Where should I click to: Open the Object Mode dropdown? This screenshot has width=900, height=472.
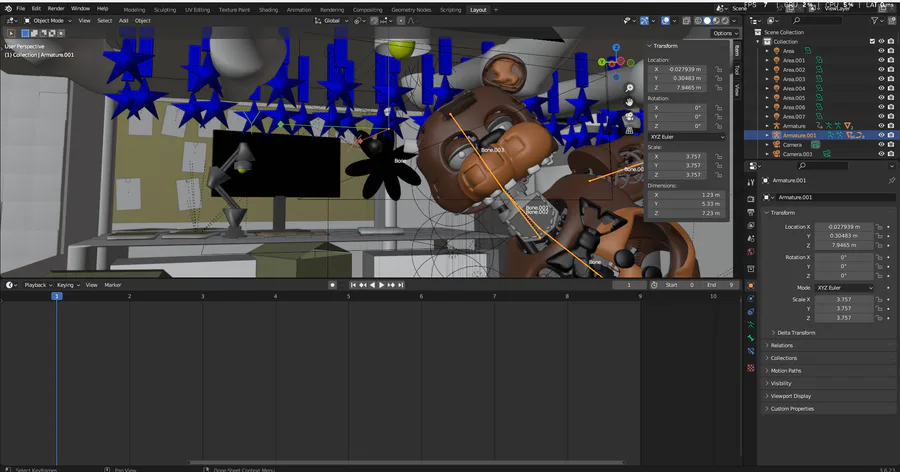pyautogui.click(x=48, y=21)
